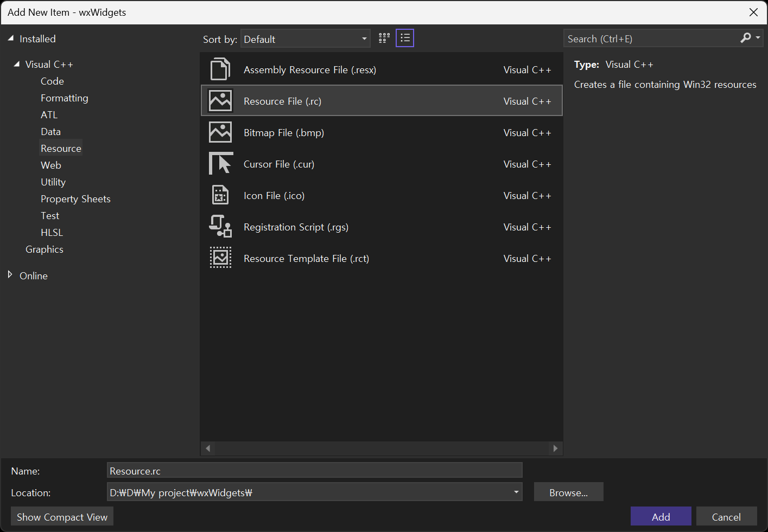This screenshot has height=532, width=768.
Task: Switch to medium icons list view
Action: [x=405, y=38]
